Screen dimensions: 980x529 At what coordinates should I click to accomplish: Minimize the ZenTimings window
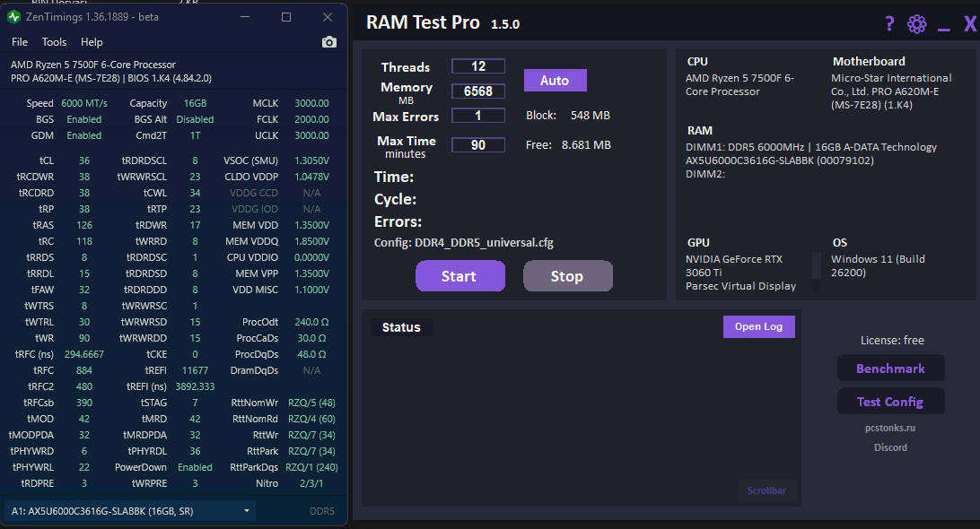pos(245,17)
